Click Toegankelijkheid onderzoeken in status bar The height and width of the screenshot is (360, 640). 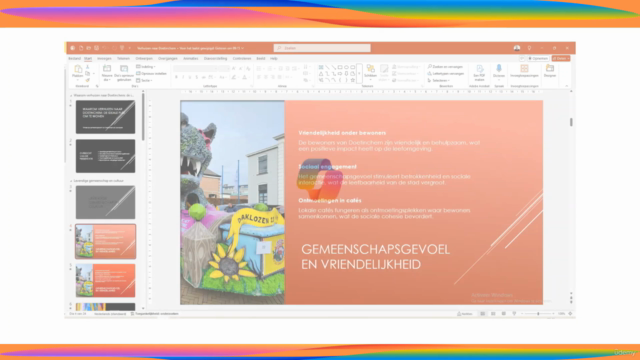click(x=155, y=314)
